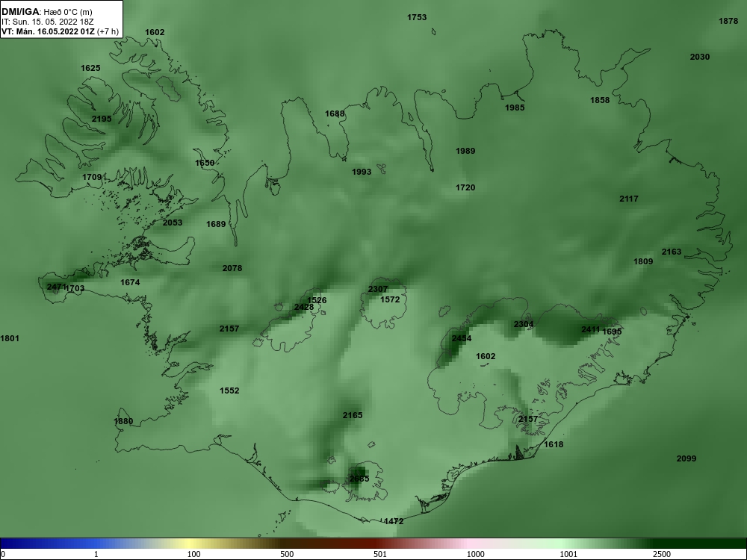
Task: Select the map value 1809
Action: [x=643, y=261]
